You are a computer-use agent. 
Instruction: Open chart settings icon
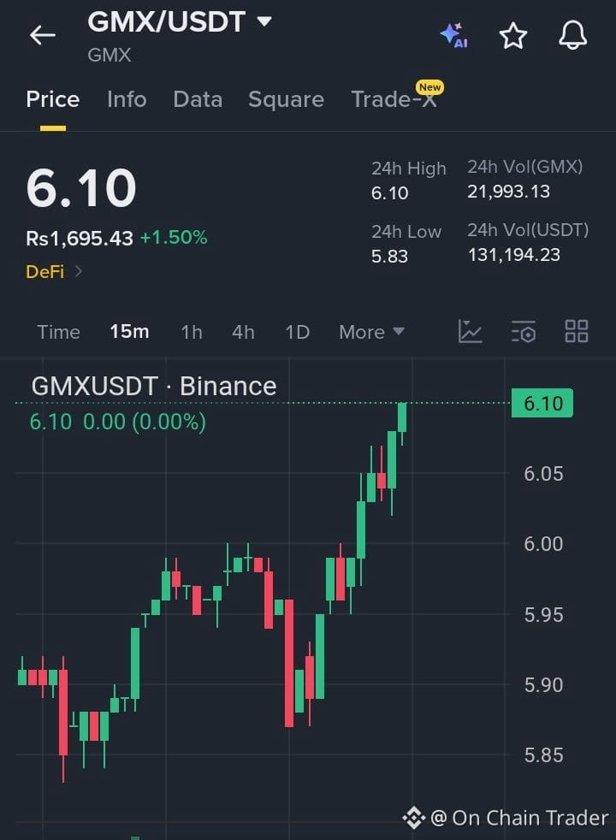pos(524,332)
